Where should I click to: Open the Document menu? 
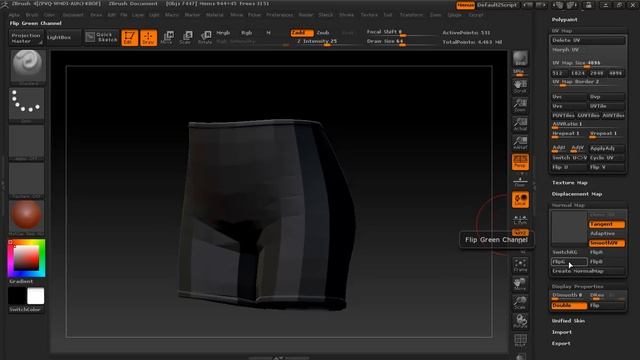(x=73, y=15)
